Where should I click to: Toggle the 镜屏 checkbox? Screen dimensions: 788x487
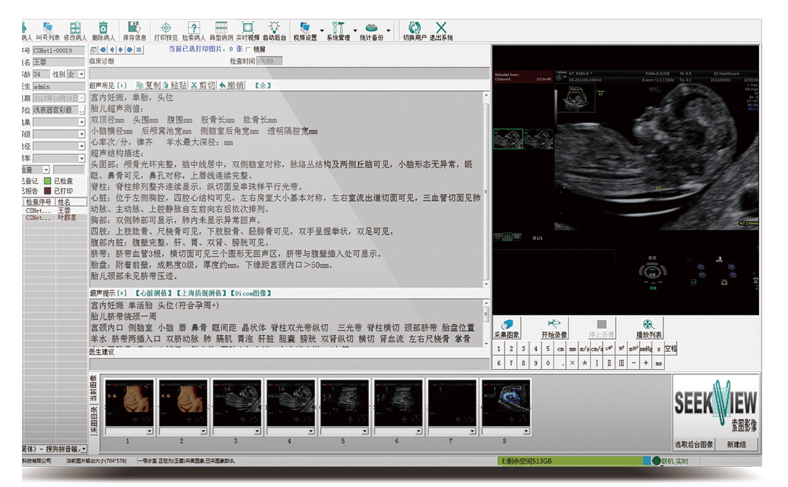click(248, 49)
